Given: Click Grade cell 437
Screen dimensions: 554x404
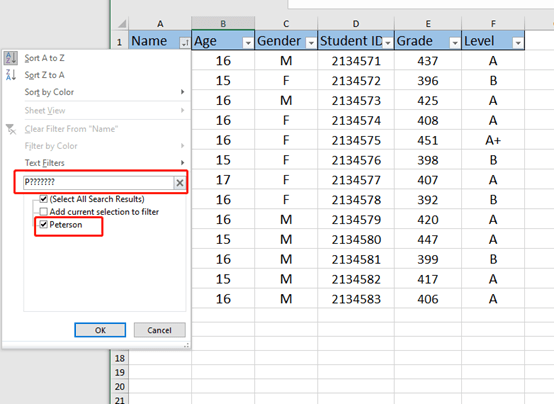Looking at the screenshot, I should pos(428,61).
